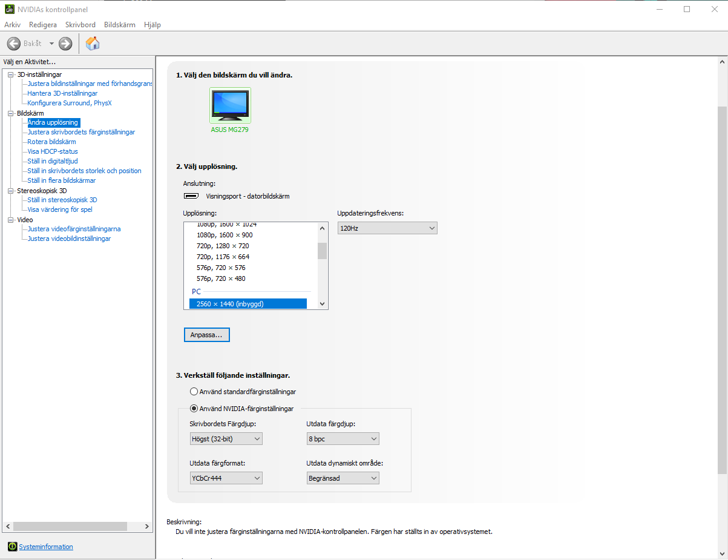The image size is (728, 560).
Task: Maximize the NVIDIA control panel window
Action: [x=687, y=9]
